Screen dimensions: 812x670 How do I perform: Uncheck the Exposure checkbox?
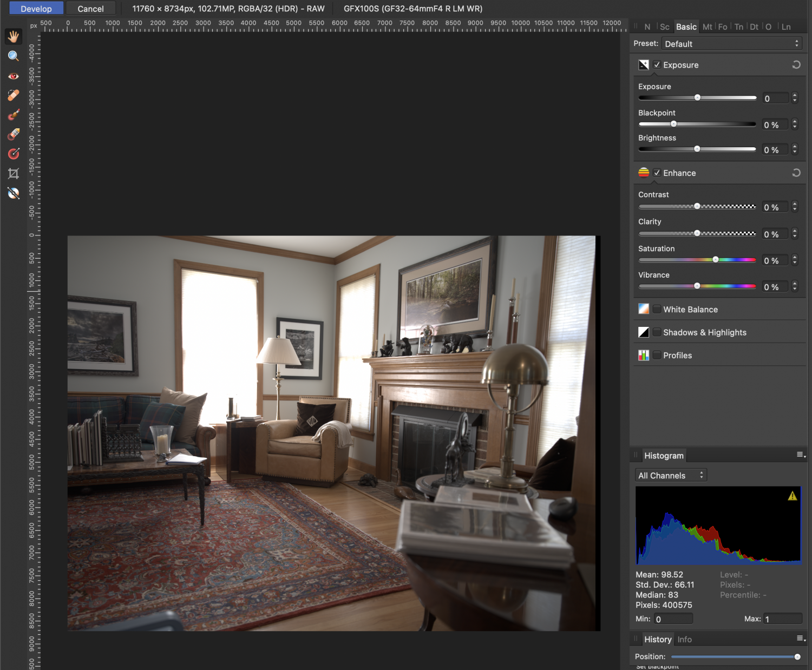click(657, 65)
